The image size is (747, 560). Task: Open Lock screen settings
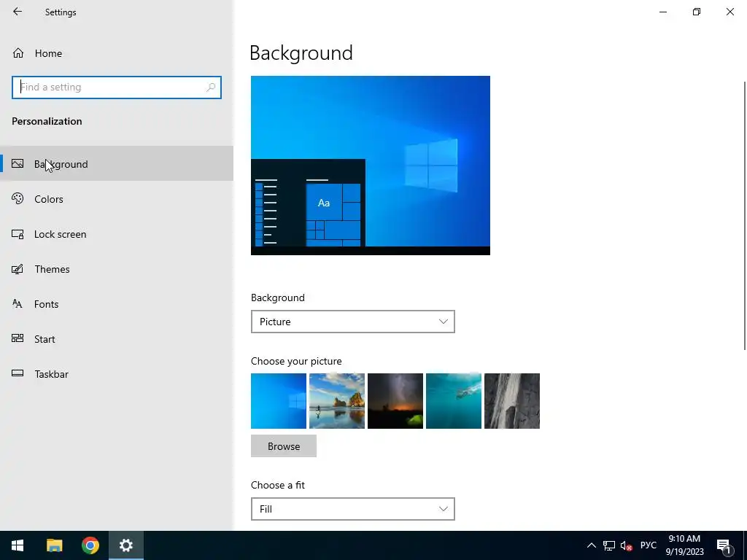117,234
